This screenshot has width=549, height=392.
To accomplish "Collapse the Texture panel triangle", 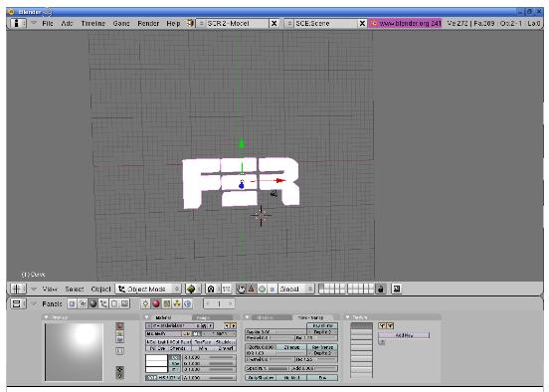I will tap(347, 317).
